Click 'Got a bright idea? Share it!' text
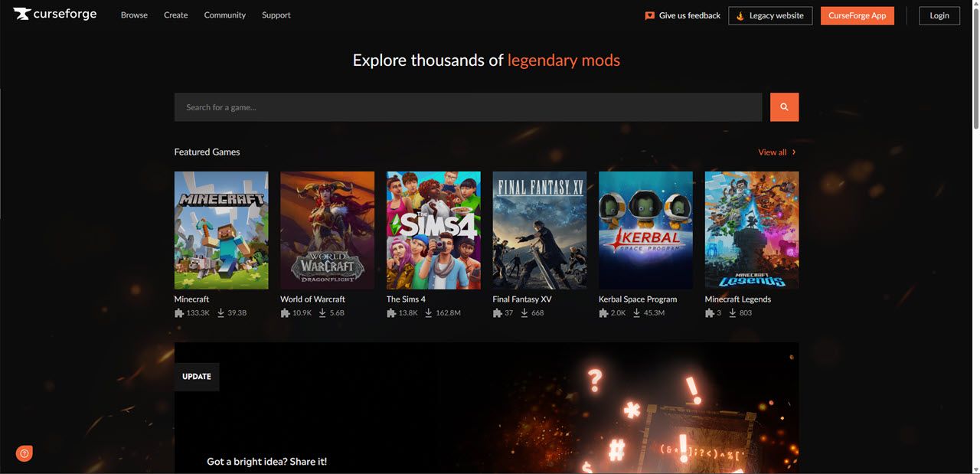Screen dimensions: 980x474 coord(267,462)
